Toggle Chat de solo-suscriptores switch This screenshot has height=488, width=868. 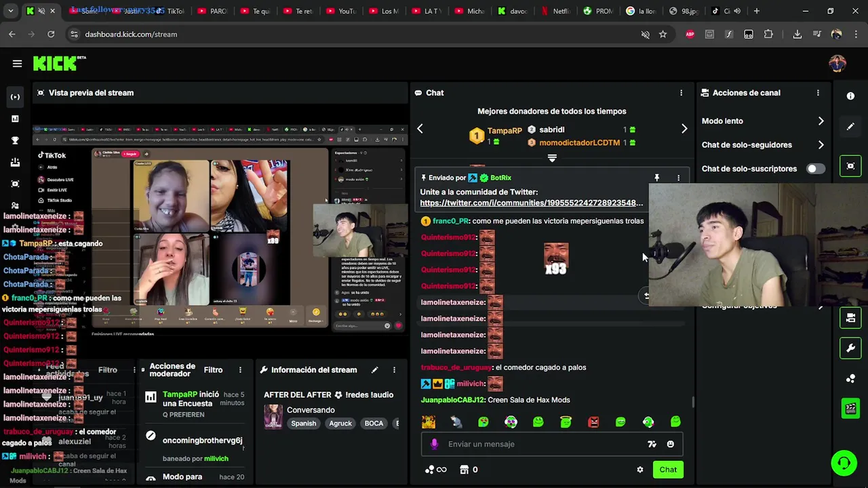815,169
